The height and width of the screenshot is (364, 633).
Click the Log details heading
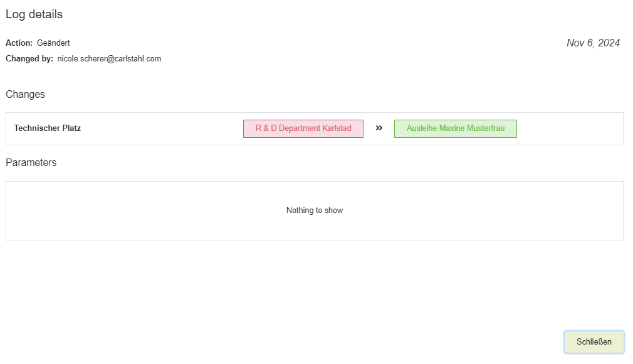pos(34,14)
